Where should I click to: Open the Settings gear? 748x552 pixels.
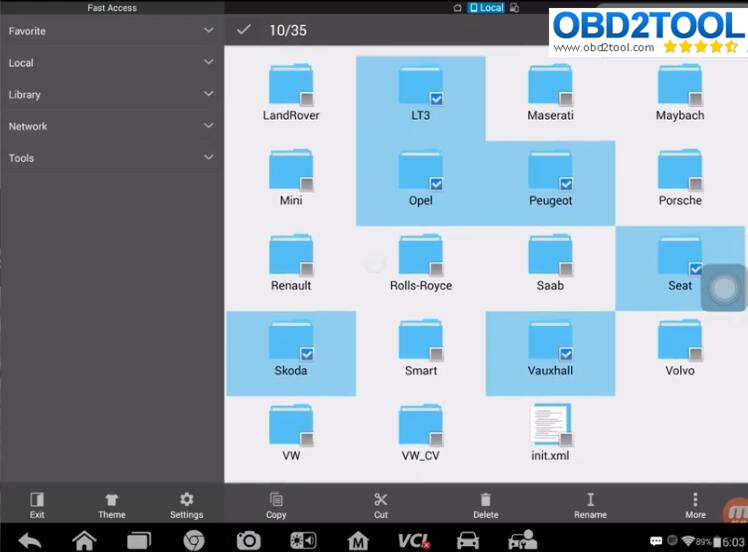pos(187,506)
